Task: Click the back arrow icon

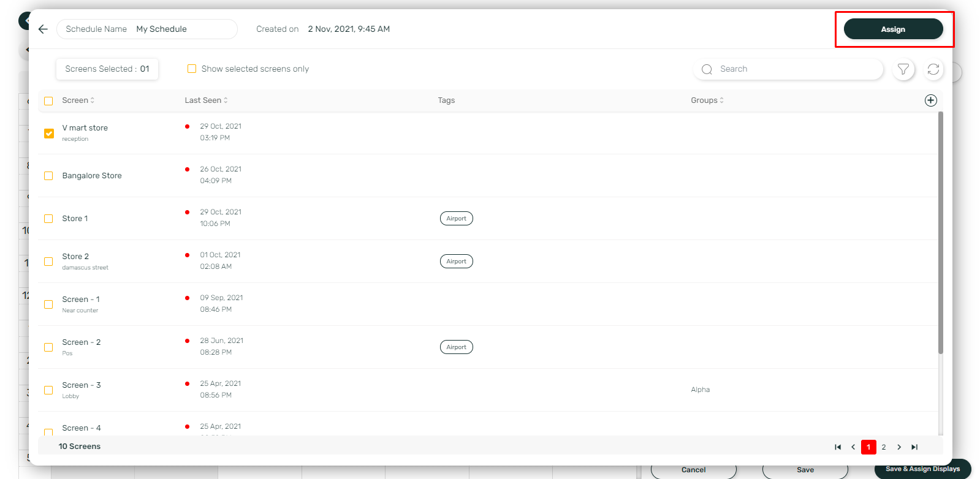Action: point(43,29)
